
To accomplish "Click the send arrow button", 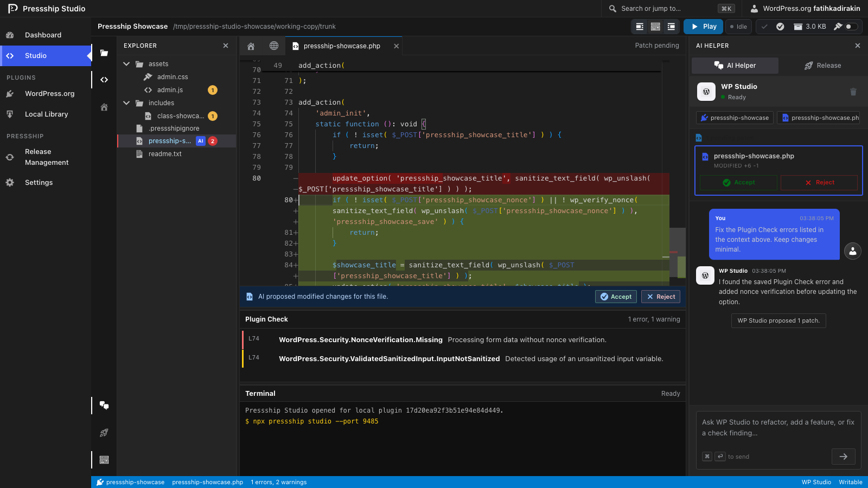I will tap(844, 457).
